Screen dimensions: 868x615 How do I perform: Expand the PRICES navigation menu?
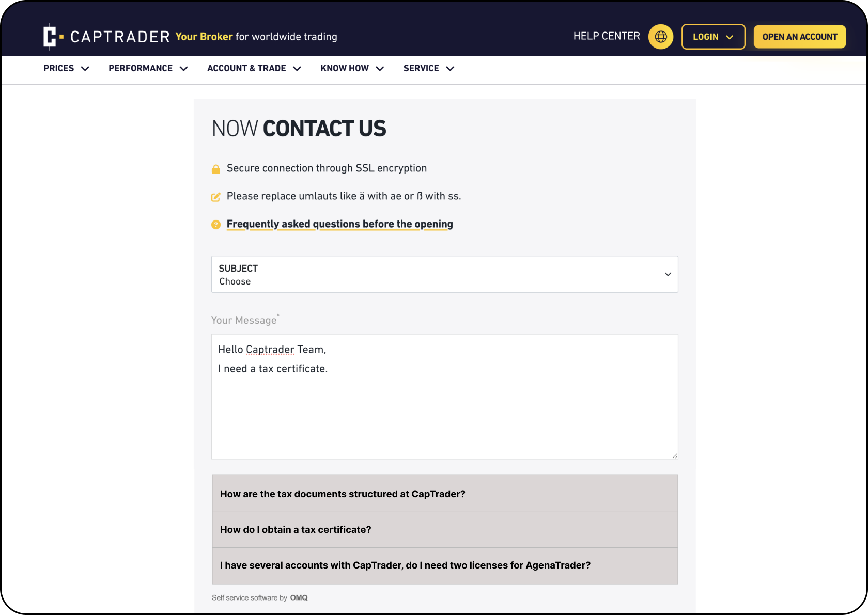[66, 68]
